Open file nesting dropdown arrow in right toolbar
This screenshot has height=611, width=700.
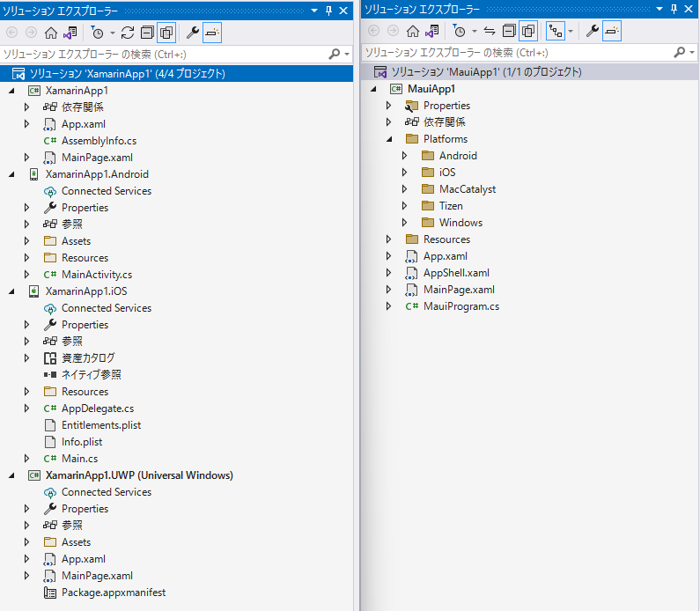click(571, 31)
